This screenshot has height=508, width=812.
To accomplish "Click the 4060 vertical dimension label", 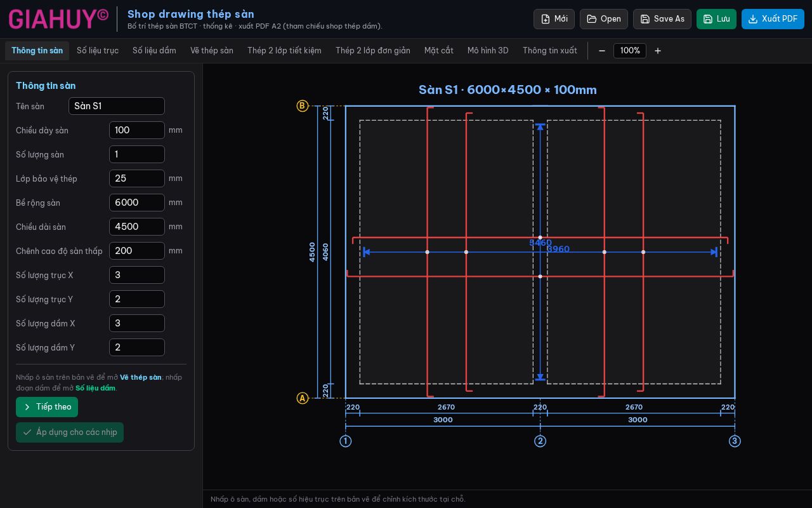I will 325,252.
